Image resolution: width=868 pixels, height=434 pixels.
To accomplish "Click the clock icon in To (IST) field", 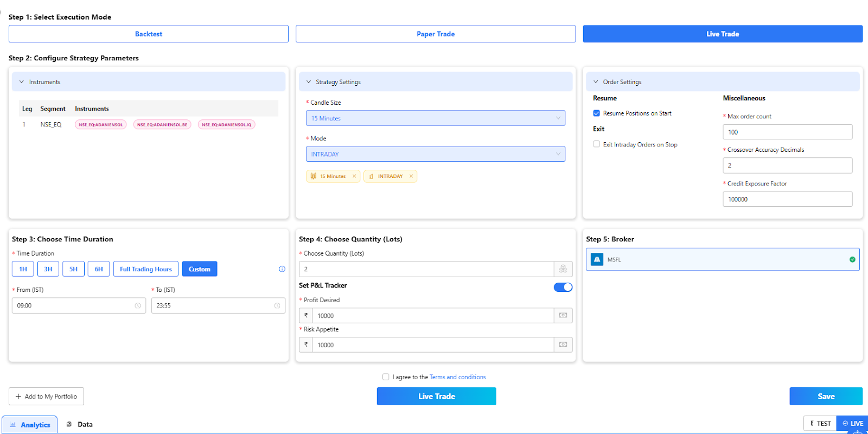I will point(277,306).
